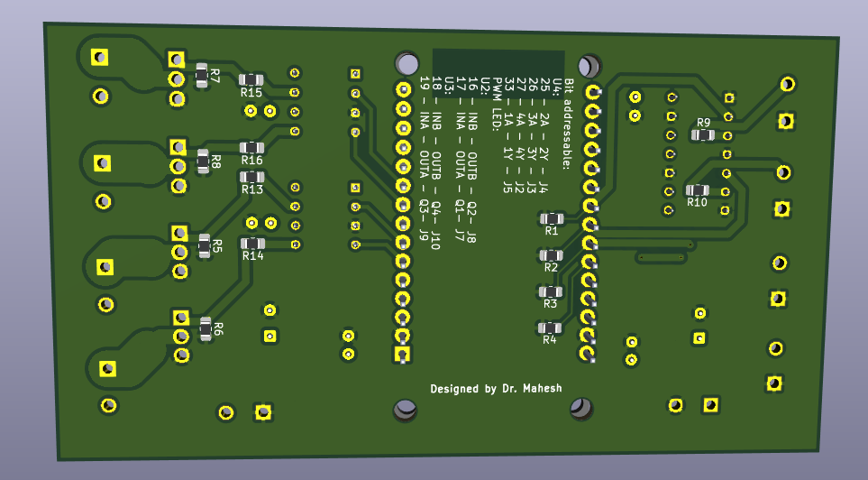Click the '17 – INA – OUTA – Q1– J7' line
Image resolution: width=868 pixels, height=480 pixels.
(x=460, y=159)
